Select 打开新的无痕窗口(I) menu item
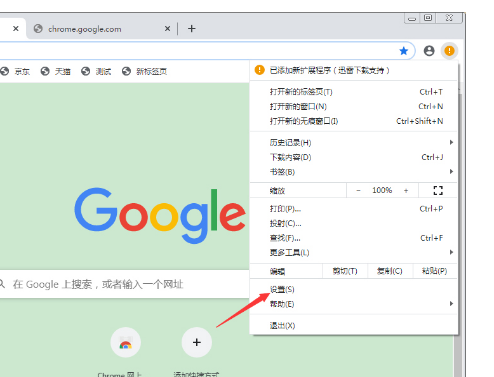The image size is (494, 377). click(x=354, y=121)
